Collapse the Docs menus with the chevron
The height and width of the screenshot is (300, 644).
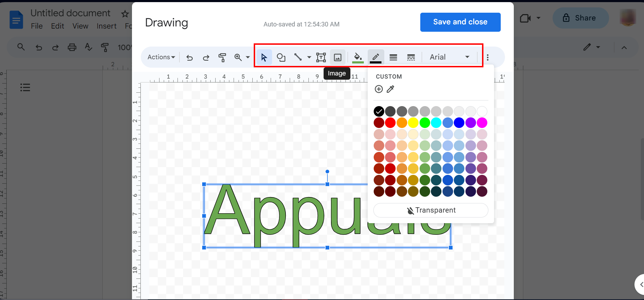tap(624, 47)
